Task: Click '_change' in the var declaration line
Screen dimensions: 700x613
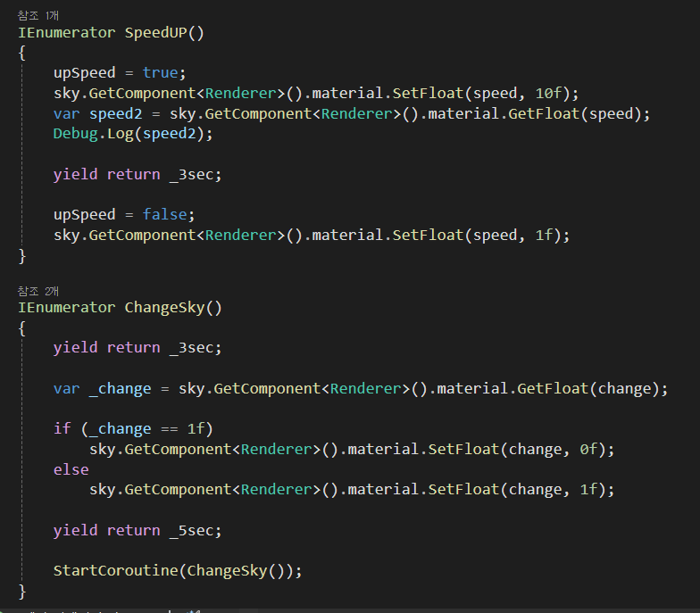Action: point(120,389)
